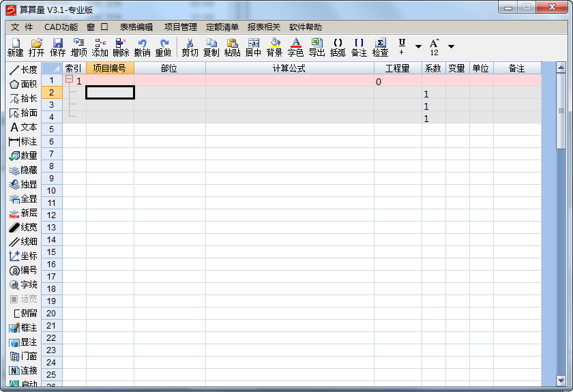This screenshot has width=573, height=392.
Task: Pick a fill color with 背景 button
Action: pos(274,47)
